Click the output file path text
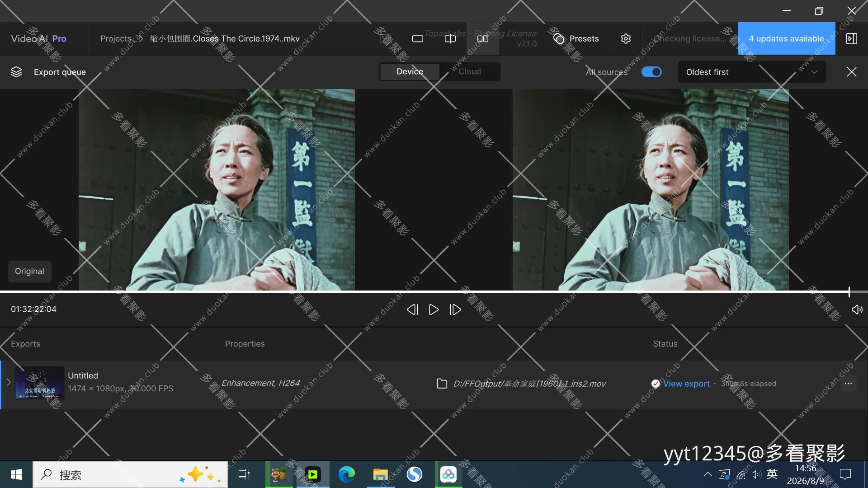This screenshot has height=488, width=868. 529,384
